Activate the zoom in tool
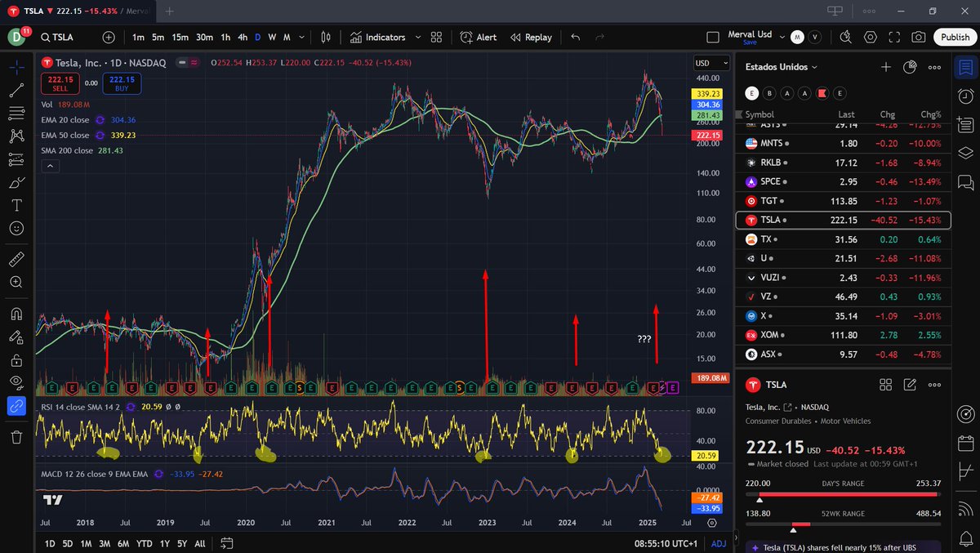 [x=16, y=282]
